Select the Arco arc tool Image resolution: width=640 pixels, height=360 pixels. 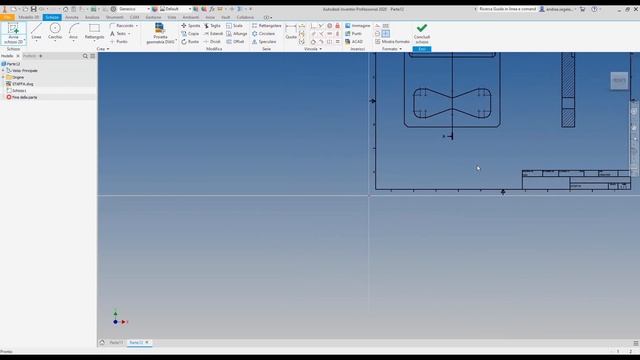coord(73,32)
